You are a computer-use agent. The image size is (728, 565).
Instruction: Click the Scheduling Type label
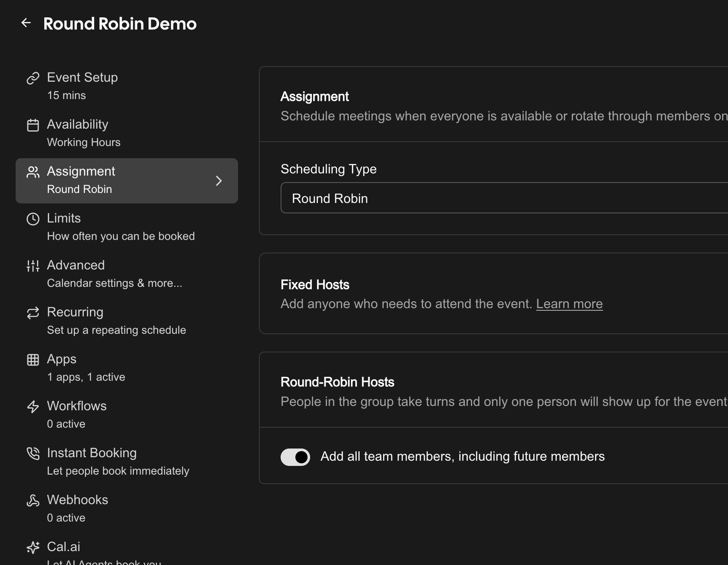[x=328, y=169]
